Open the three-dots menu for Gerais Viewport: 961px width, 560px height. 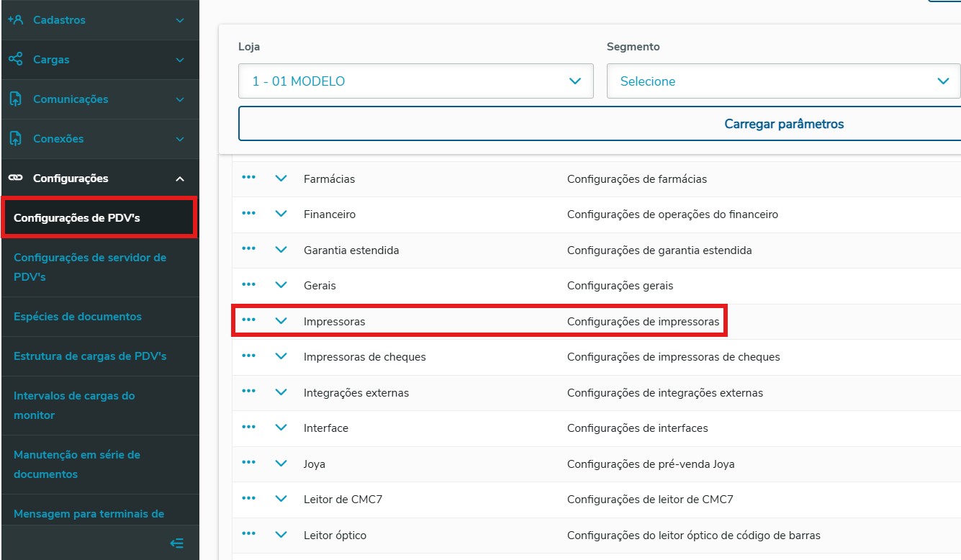249,284
